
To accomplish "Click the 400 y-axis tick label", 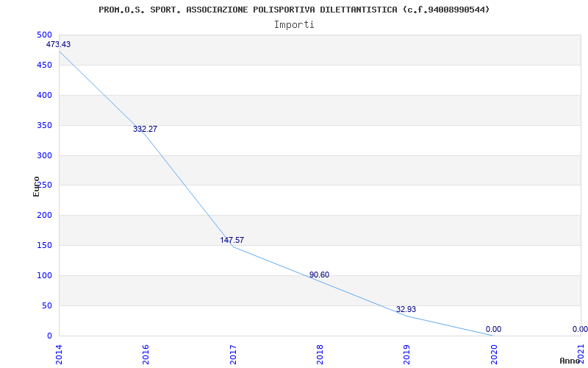I will pos(44,96).
